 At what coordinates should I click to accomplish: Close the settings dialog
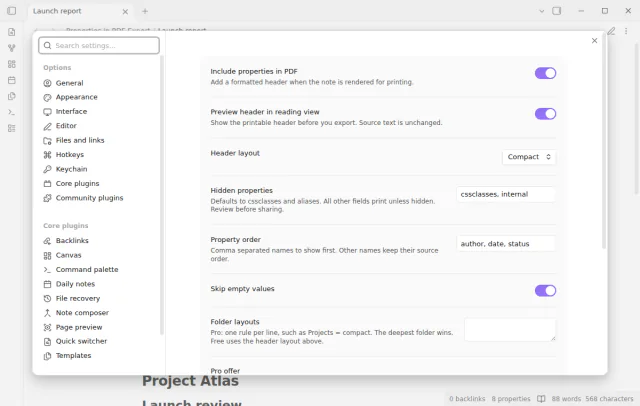pyautogui.click(x=594, y=40)
